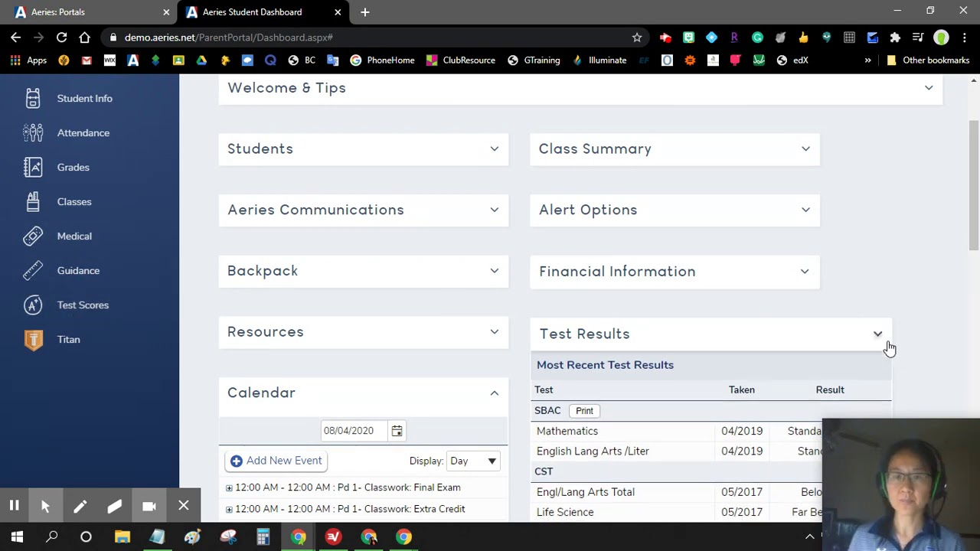Reload the Aeries dashboard page

pos(61,37)
